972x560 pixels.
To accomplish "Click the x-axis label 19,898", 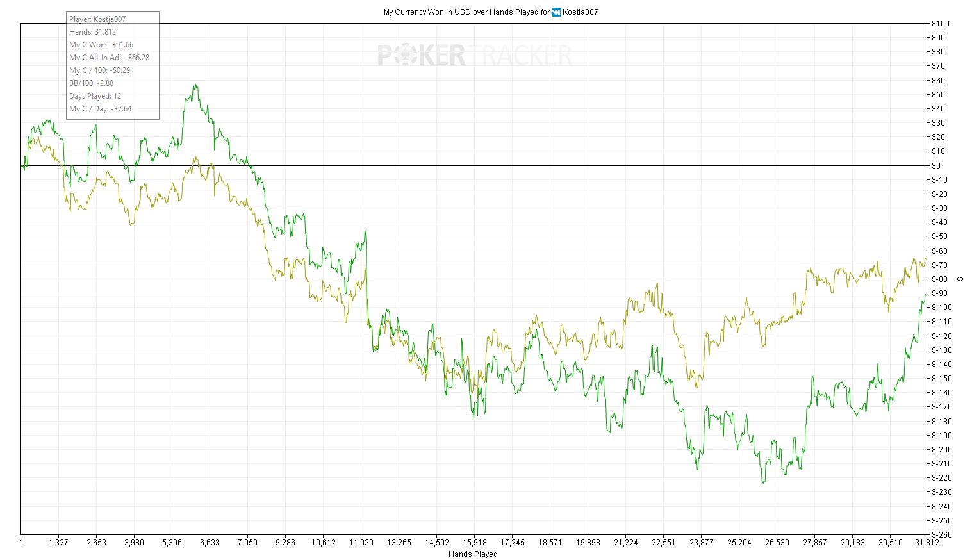I will [588, 543].
